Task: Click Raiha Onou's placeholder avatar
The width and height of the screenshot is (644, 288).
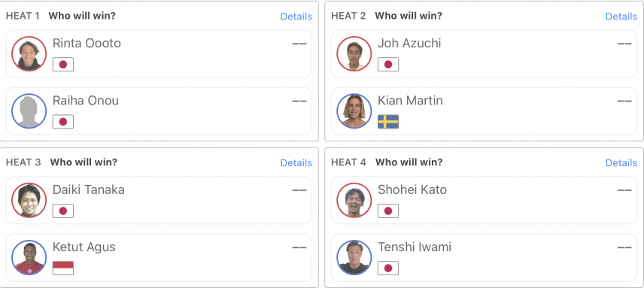Action: coord(29,111)
